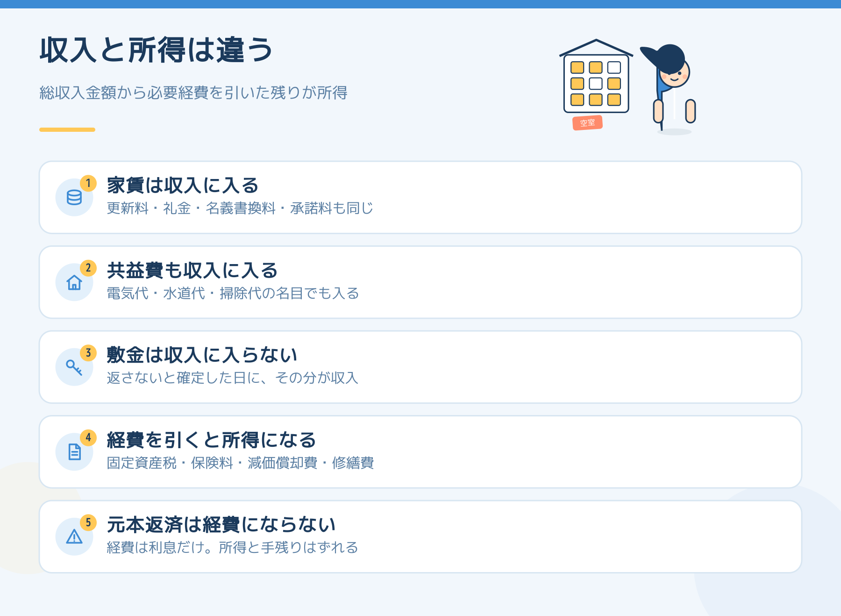Click text 更新料・礼金・名義書換料・承諾料も同じ
This screenshot has width=841, height=616.
point(240,208)
